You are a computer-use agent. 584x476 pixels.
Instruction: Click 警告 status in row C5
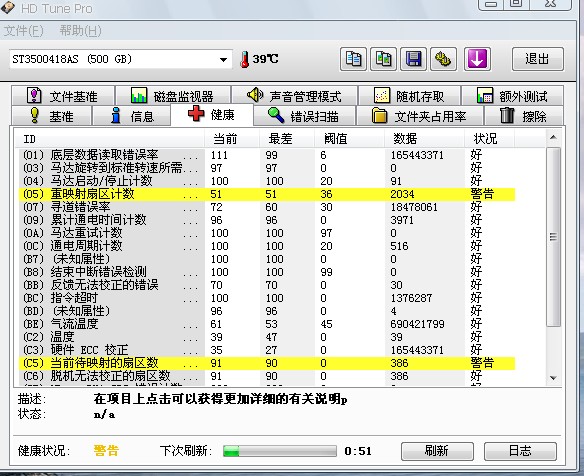click(482, 363)
